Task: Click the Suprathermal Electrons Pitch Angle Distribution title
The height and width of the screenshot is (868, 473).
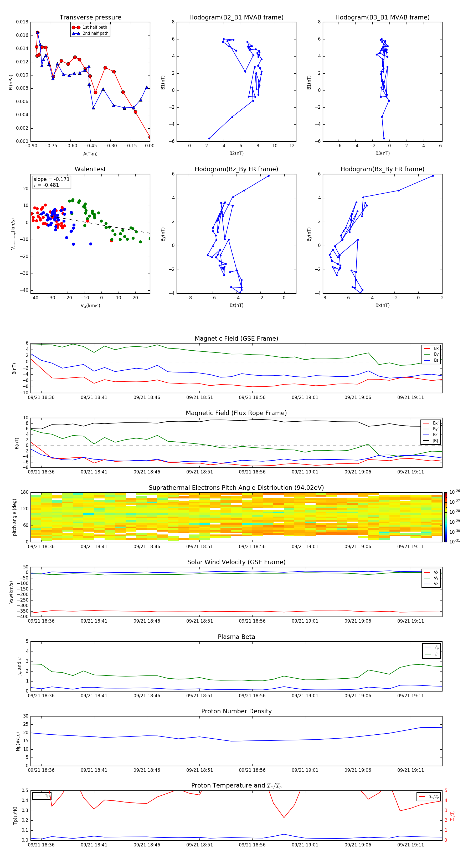Action: [x=236, y=488]
